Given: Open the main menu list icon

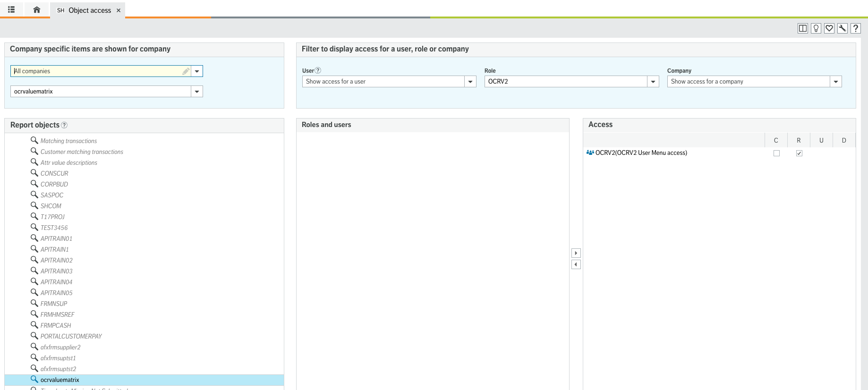Looking at the screenshot, I should tap(11, 9).
